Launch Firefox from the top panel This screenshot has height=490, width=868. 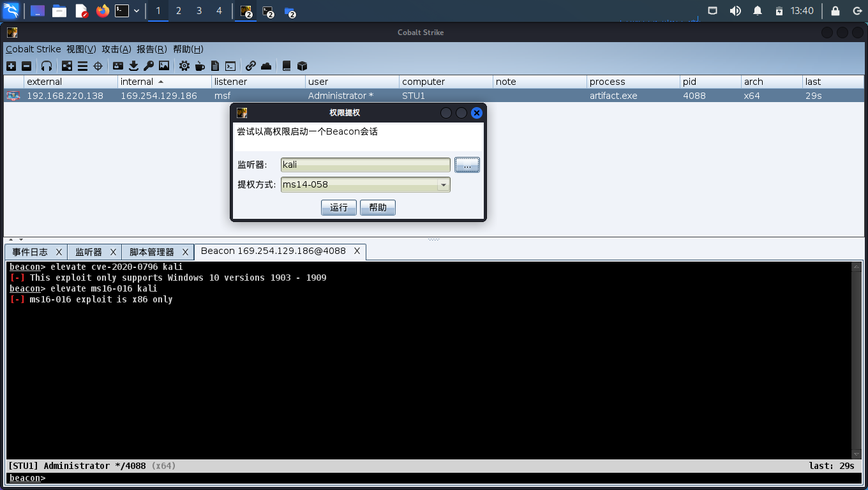pyautogui.click(x=103, y=11)
